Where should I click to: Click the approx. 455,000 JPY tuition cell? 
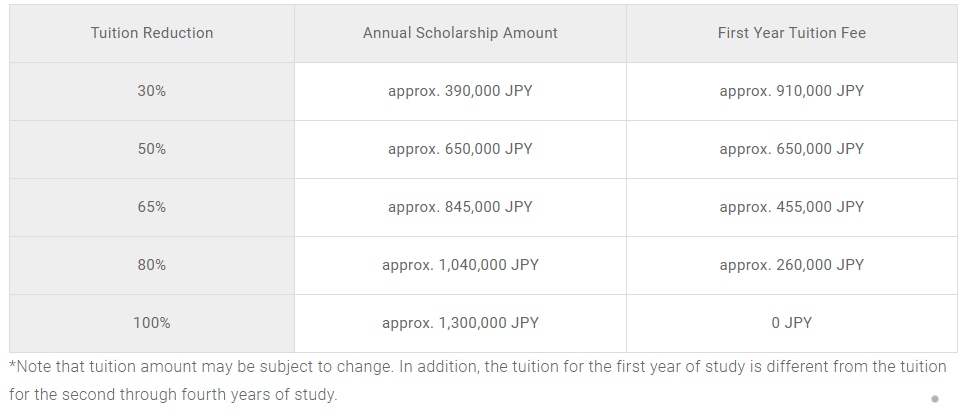[791, 207]
